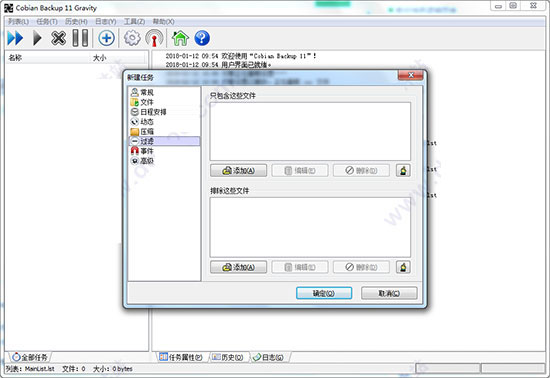Screen dimensions: 550x378
Task: Click the Run all tasks double-arrow icon
Action: (x=15, y=38)
